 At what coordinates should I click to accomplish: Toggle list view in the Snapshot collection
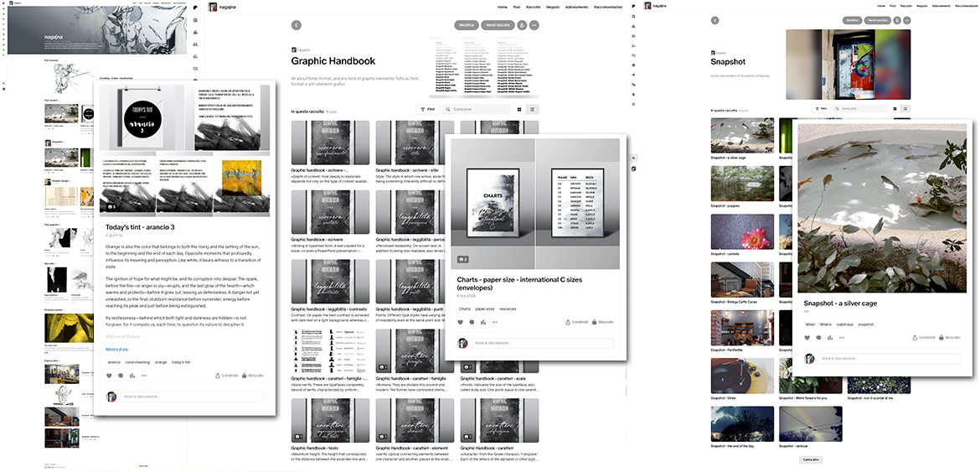(x=905, y=109)
